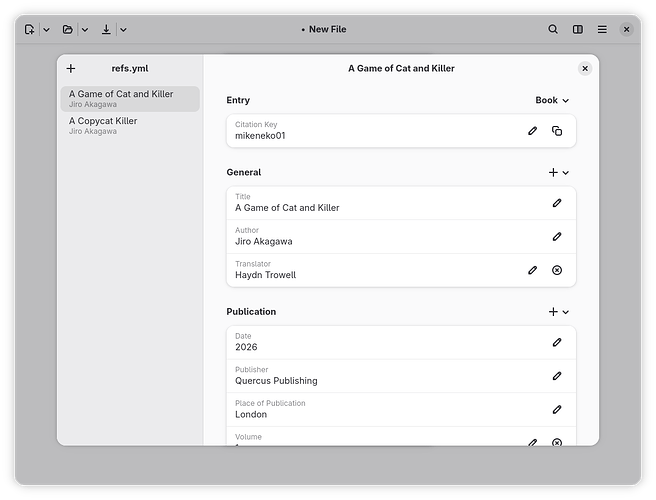Open the Book entry type dropdown

pos(552,100)
